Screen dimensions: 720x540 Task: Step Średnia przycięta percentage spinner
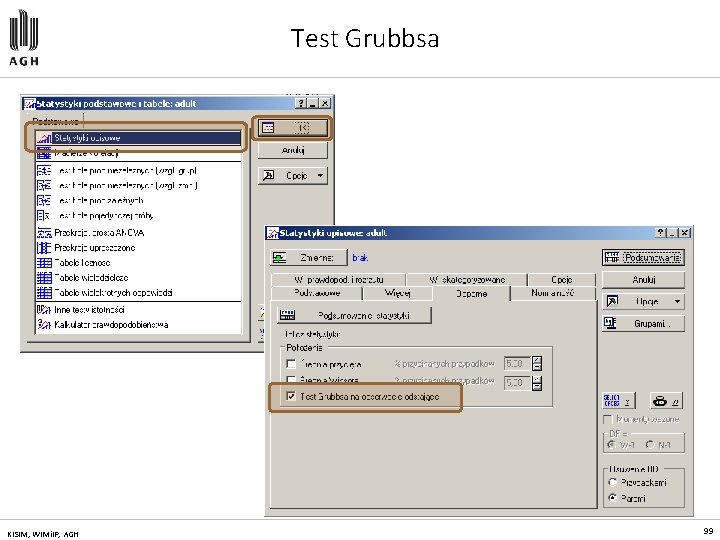537,364
